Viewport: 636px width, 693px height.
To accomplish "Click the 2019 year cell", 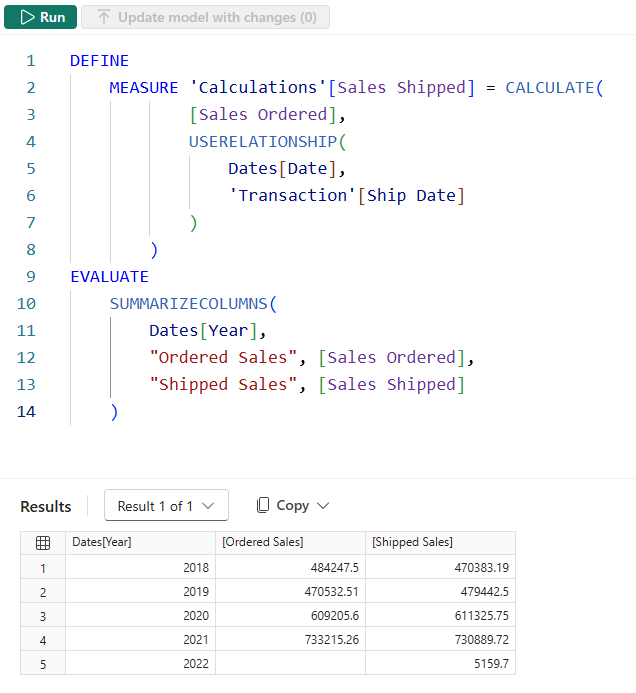I will pos(141,591).
